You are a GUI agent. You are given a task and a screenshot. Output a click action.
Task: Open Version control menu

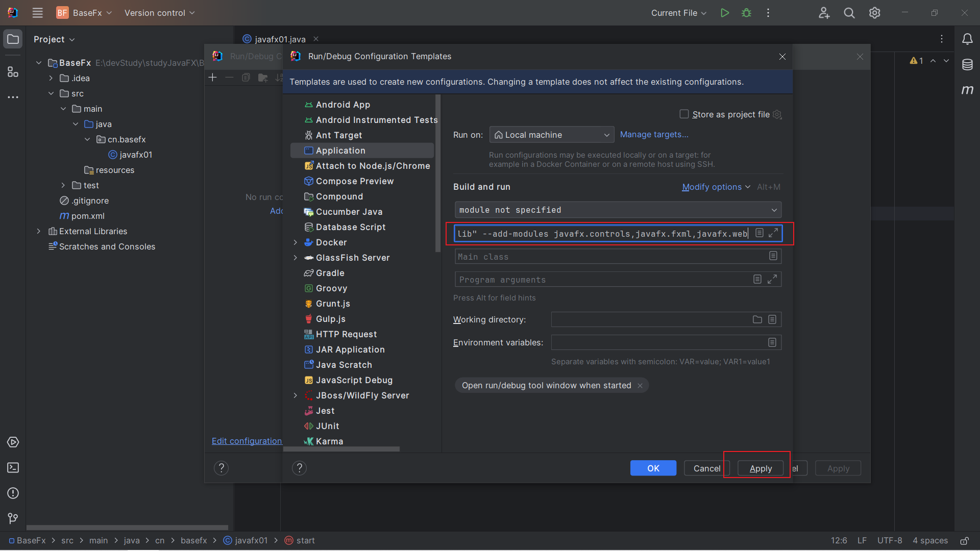pyautogui.click(x=160, y=13)
